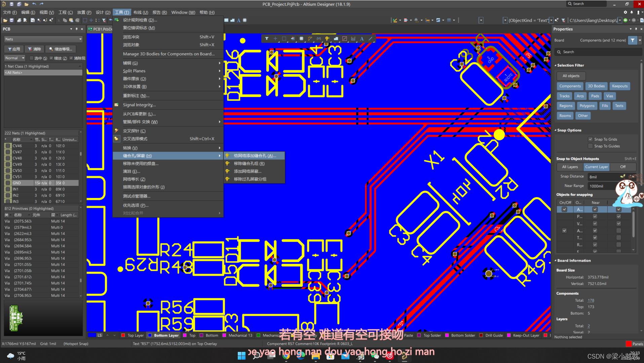Enable Snap To Guides checkbox
This screenshot has width=644, height=363.
590,146
